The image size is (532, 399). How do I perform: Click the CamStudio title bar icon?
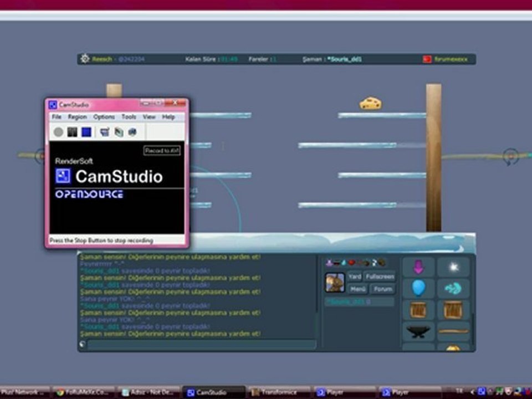53,105
